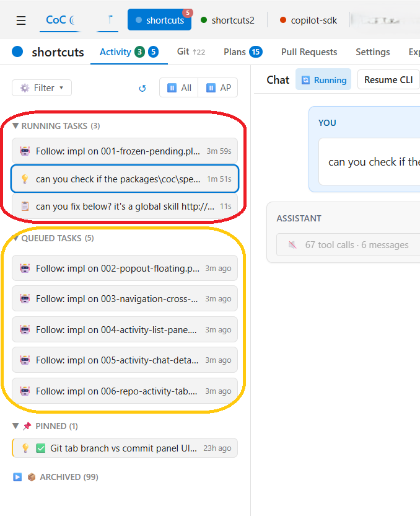Click the '23h ago' timestamp
420x516 pixels.
tap(217, 448)
